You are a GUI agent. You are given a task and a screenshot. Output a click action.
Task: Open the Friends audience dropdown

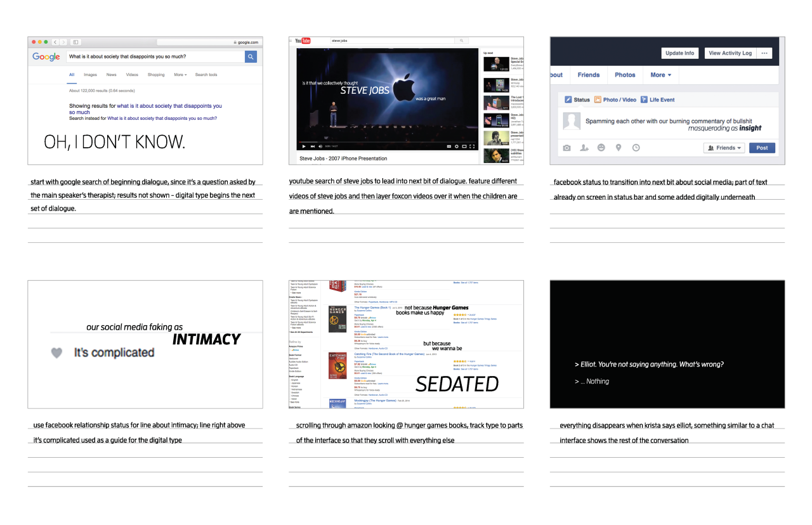[724, 148]
